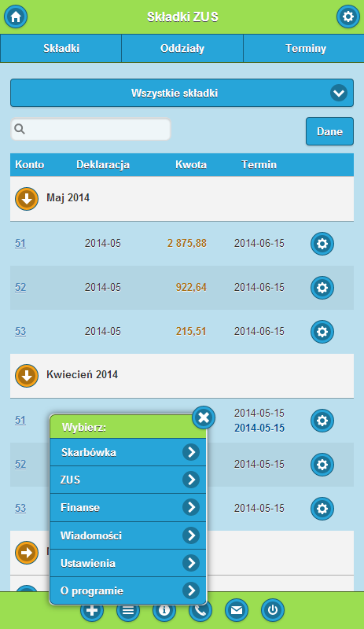Viewport: 364px width, 629px height.
Task: Collapse the Maj 2014 group
Action: [x=27, y=199]
